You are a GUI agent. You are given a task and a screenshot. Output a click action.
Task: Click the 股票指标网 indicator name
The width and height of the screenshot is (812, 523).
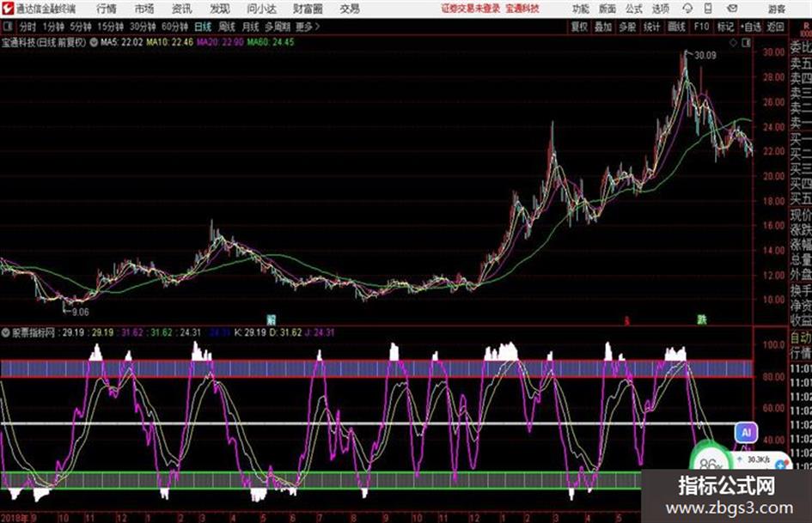pyautogui.click(x=34, y=332)
